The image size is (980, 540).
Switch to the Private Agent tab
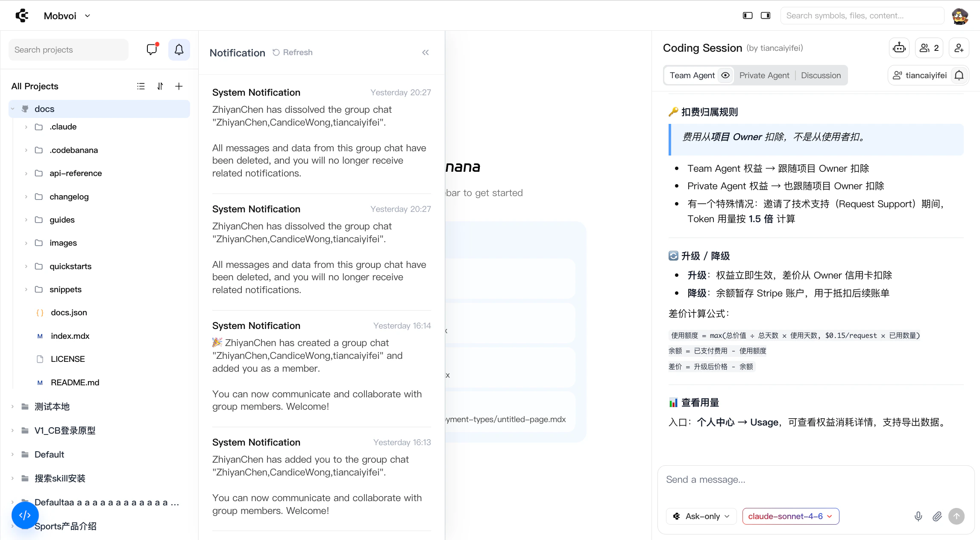click(x=764, y=75)
